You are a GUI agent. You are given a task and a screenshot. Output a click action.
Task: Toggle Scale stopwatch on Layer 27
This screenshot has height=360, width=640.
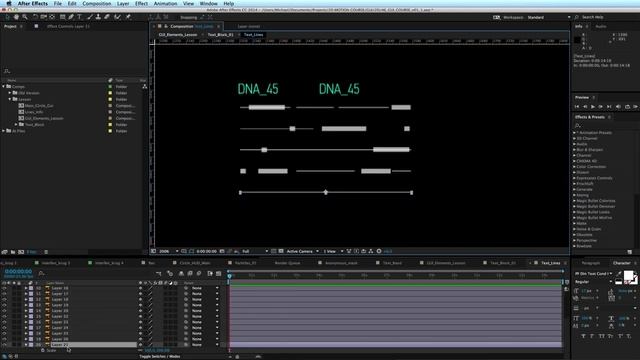(42, 350)
